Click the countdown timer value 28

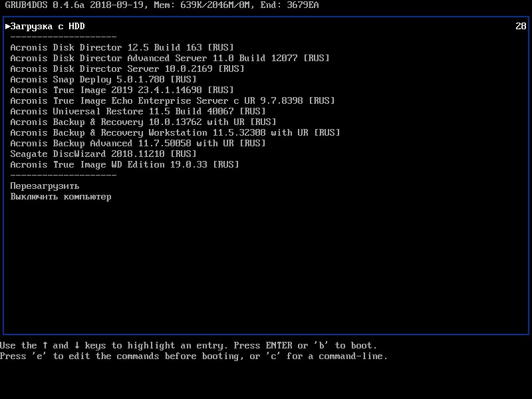521,27
